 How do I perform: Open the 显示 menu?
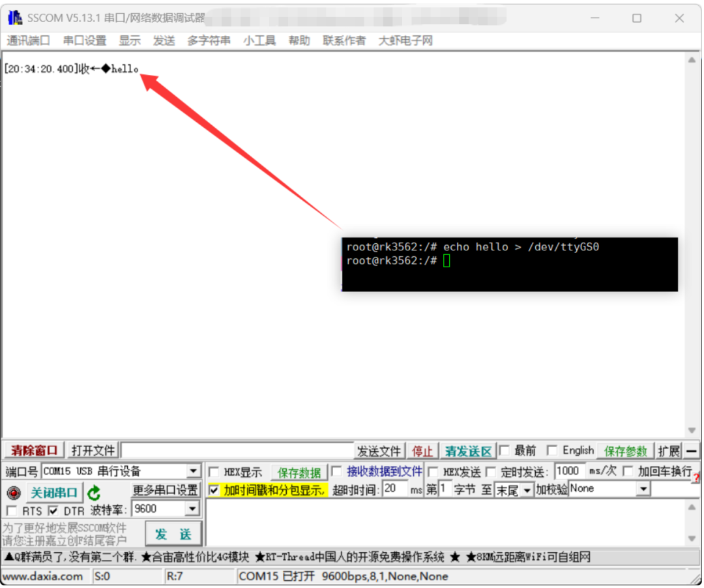coord(130,41)
